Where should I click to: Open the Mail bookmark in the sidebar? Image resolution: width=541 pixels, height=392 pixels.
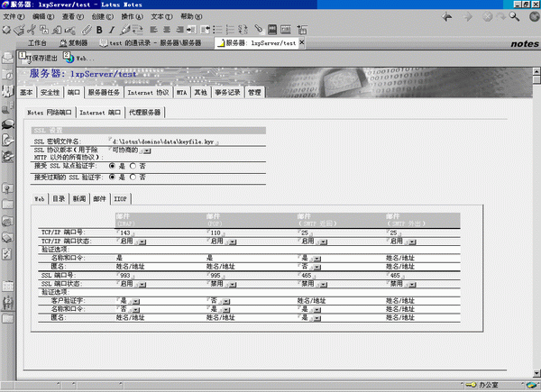[7, 58]
